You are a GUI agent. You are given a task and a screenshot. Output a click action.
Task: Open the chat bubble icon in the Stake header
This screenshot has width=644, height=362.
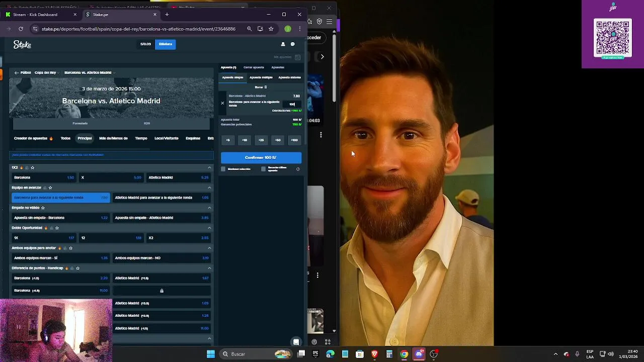tap(292, 44)
